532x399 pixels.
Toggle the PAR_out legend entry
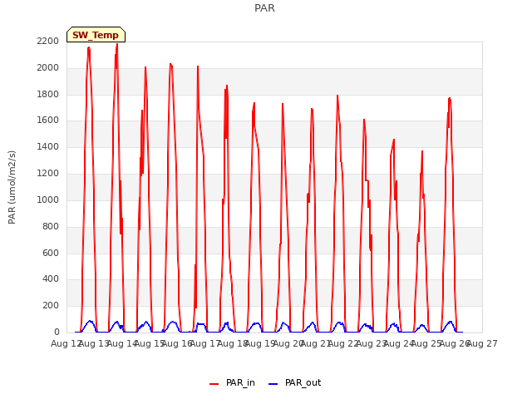tap(294, 382)
